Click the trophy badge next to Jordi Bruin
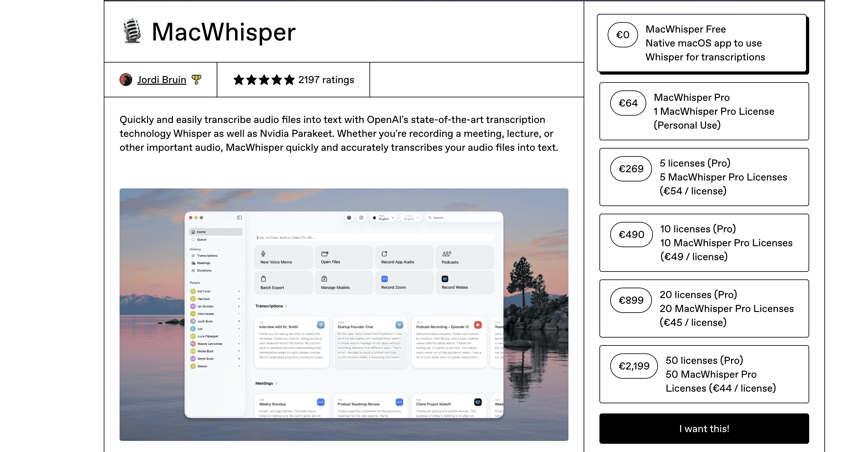Viewport: 868px width, 452px height. (x=196, y=80)
